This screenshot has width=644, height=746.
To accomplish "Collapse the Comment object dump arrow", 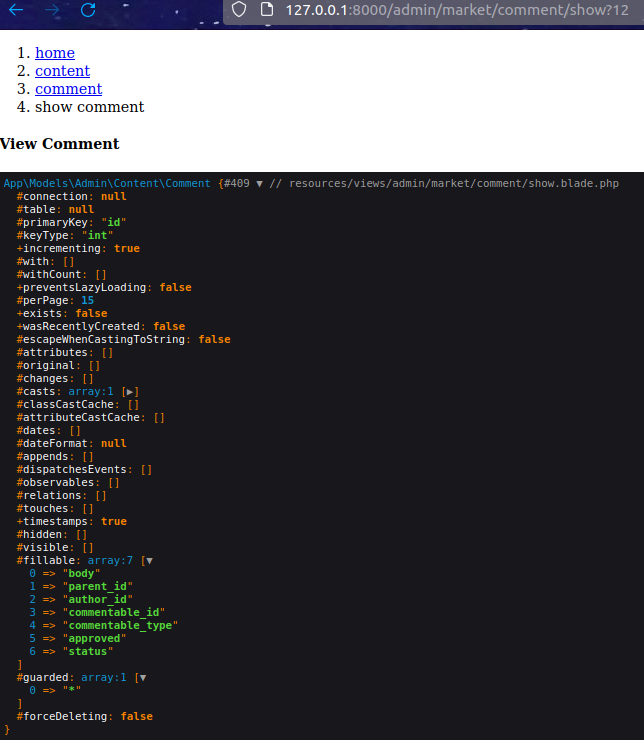I will pos(260,183).
